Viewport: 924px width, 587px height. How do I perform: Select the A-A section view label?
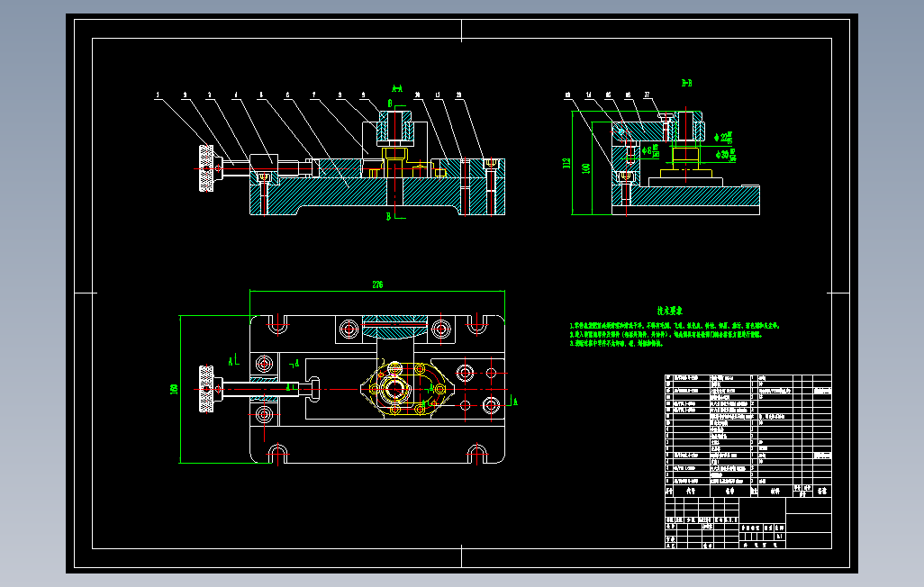pos(397,88)
